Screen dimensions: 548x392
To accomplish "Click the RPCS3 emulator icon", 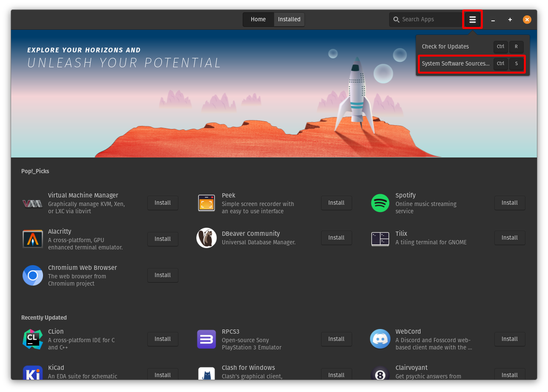I will 207,339.
